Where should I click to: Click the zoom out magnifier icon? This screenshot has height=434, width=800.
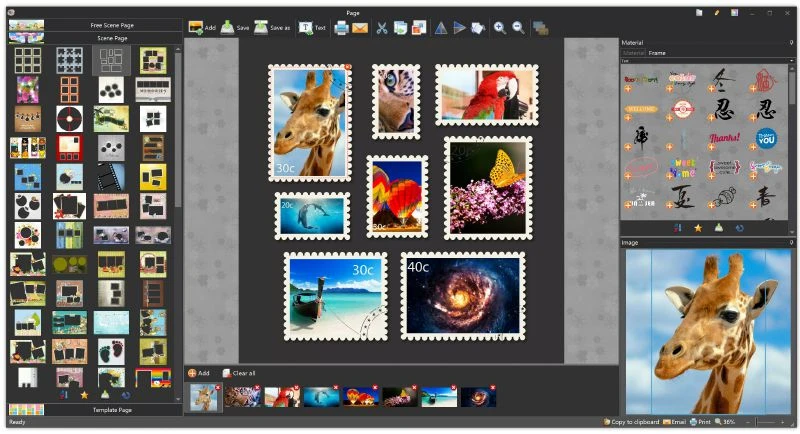[x=518, y=28]
